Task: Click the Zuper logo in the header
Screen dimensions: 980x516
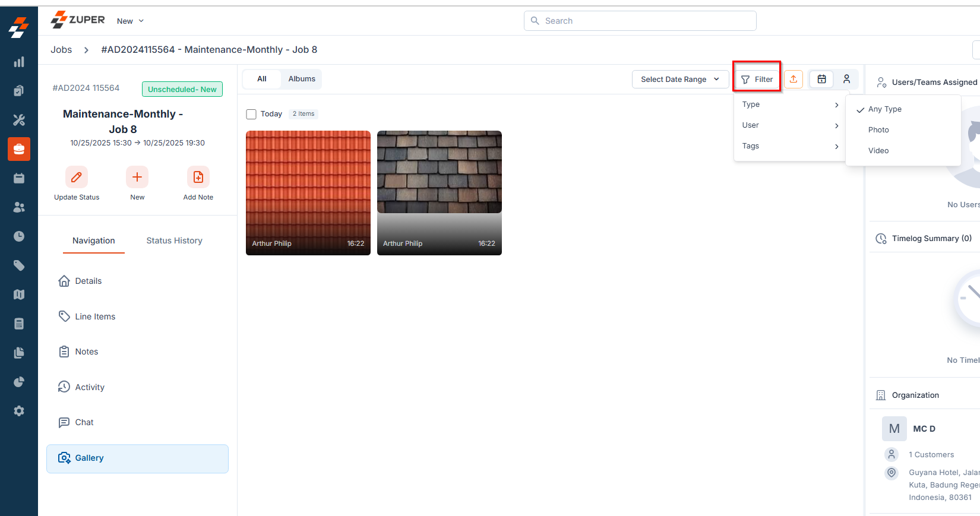Action: pos(78,20)
